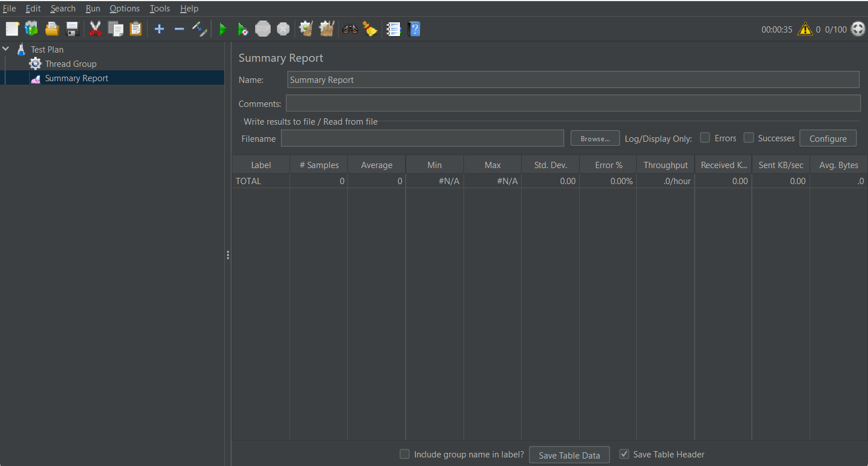Click the Error % column header
868x466 pixels.
(x=608, y=165)
